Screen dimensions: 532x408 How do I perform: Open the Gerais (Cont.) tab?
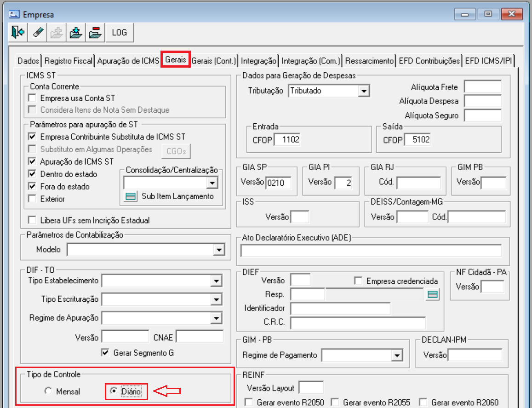(x=214, y=61)
